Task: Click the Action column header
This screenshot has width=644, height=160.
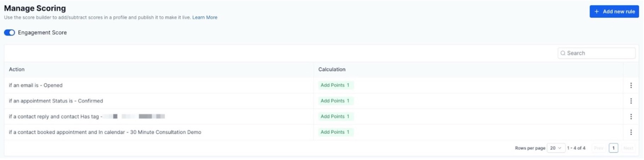Action: (x=17, y=70)
